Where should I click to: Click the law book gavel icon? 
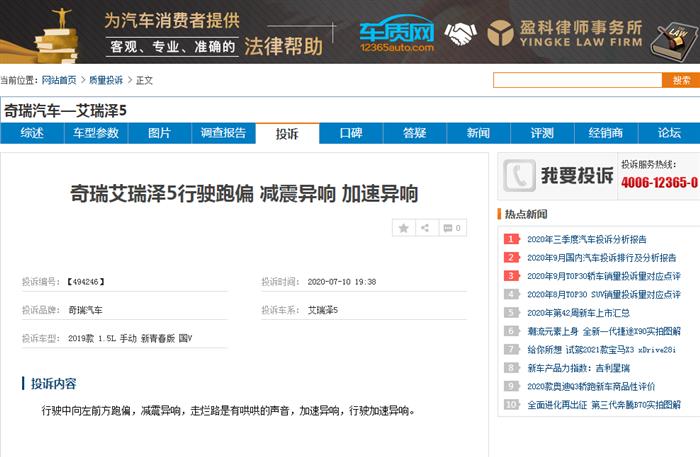[675, 42]
